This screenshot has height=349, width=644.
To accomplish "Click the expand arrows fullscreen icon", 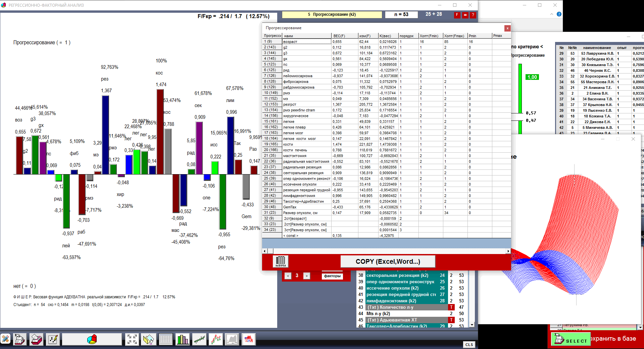I will coord(132,339).
